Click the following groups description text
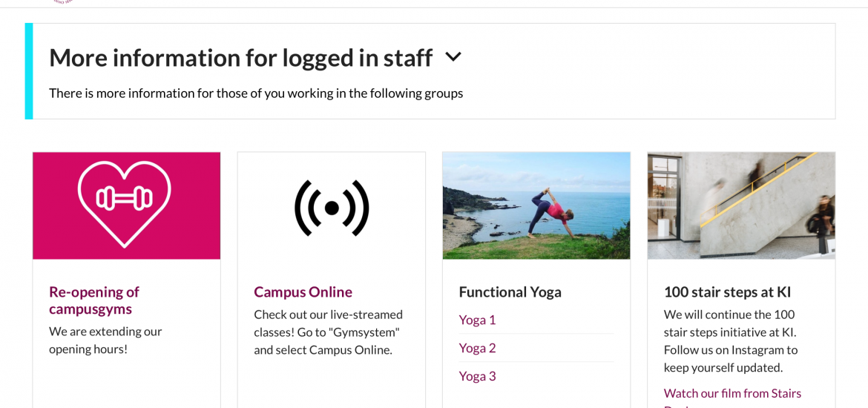868x408 pixels. point(256,93)
